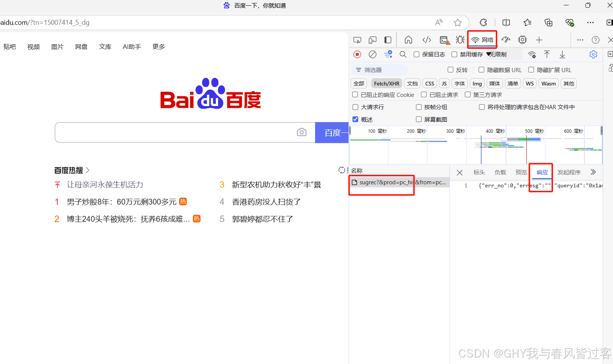Screen dimensions: 613x364
Task: Open network settings gear icon
Action: [593, 55]
